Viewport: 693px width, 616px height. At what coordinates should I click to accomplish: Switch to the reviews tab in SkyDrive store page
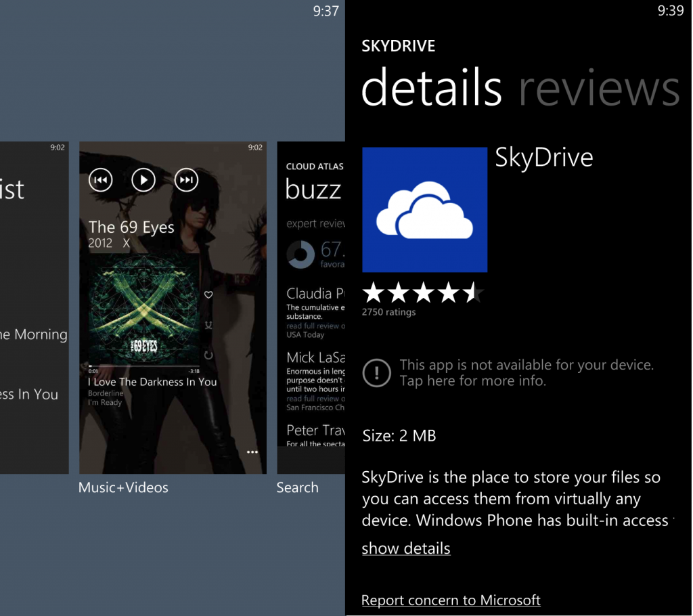coord(600,87)
